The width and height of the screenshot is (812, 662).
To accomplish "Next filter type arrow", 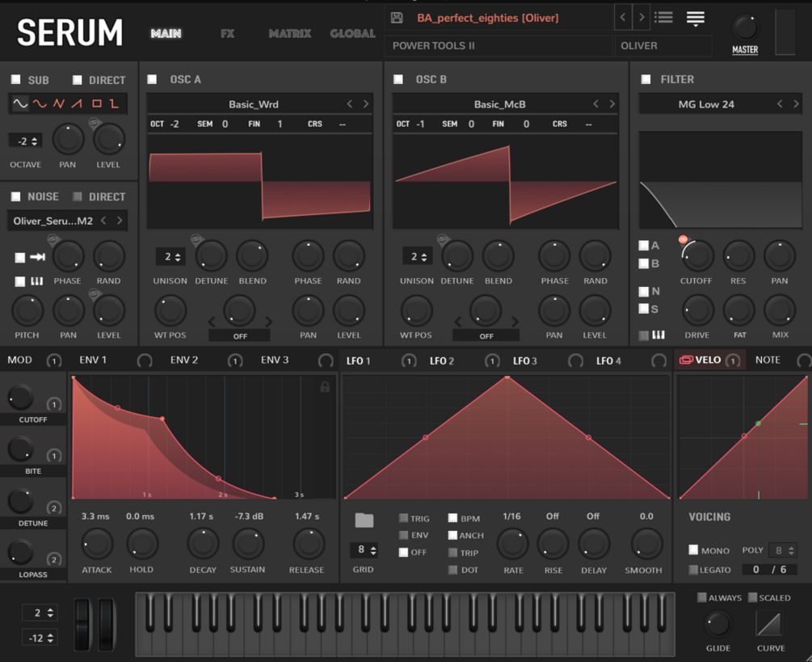I will tap(796, 103).
